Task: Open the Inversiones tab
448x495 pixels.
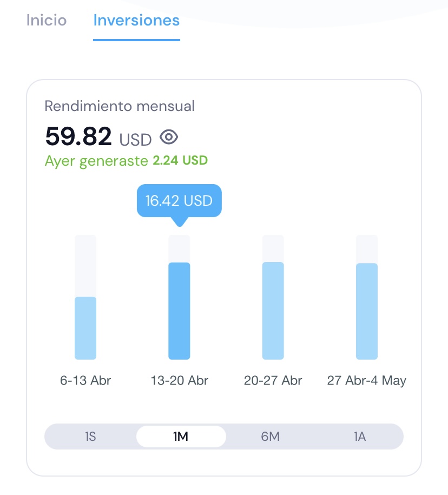Action: 136,20
